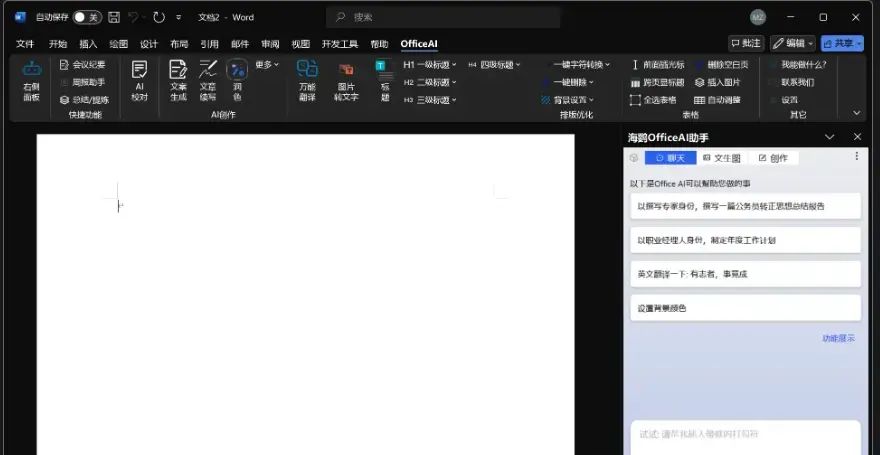The width and height of the screenshot is (880, 455).
Task: Choose the 设置背景颜色 suggestion
Action: point(745,308)
